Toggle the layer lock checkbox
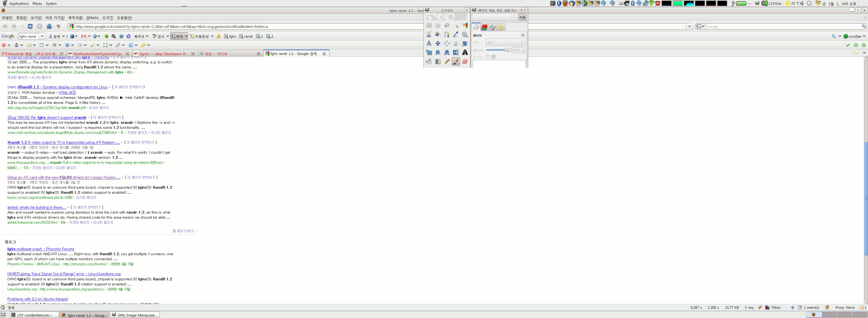868x318 pixels. click(487, 57)
